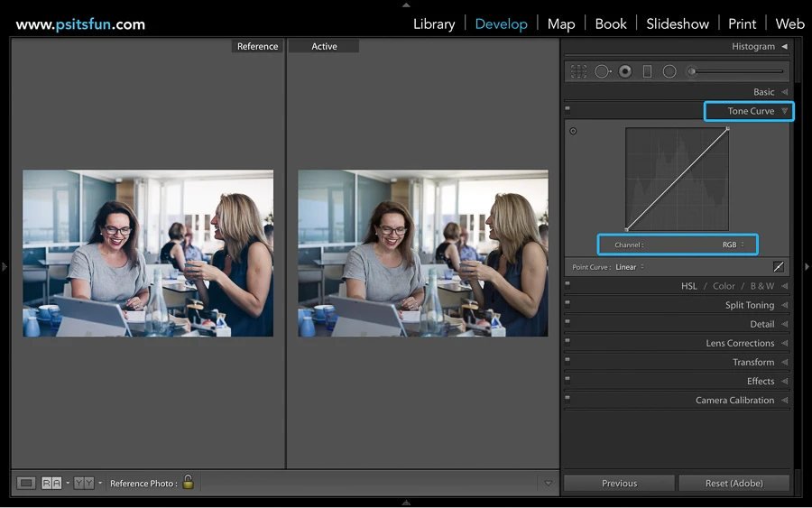Expand the HSL / Color / B&W panel

coord(785,286)
